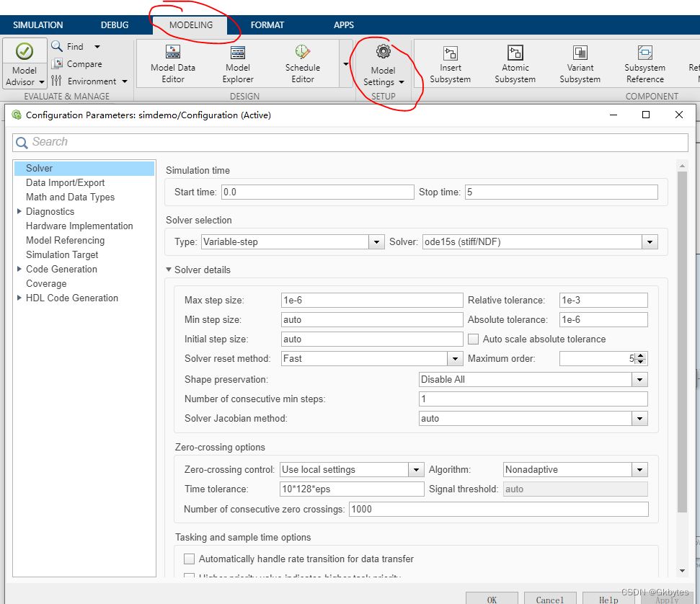Viewport: 700px width, 604px height.
Task: Click the Configuration Parameters title icon
Action: (x=17, y=115)
